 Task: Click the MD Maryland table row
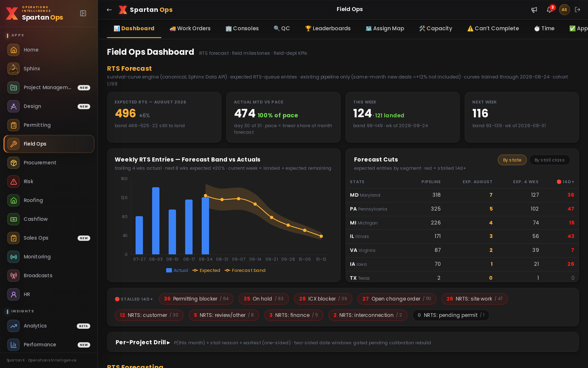(462, 195)
